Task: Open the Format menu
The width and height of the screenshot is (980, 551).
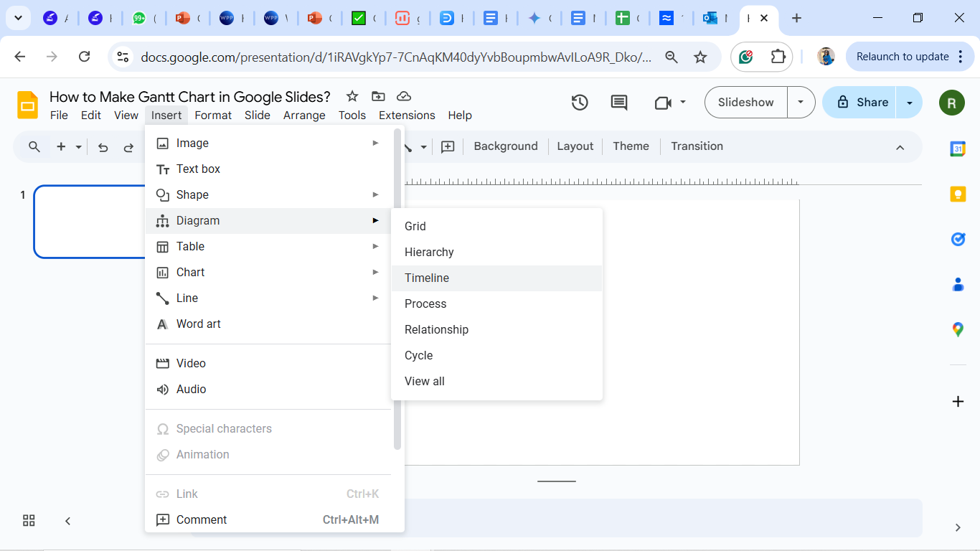Action: (x=213, y=116)
